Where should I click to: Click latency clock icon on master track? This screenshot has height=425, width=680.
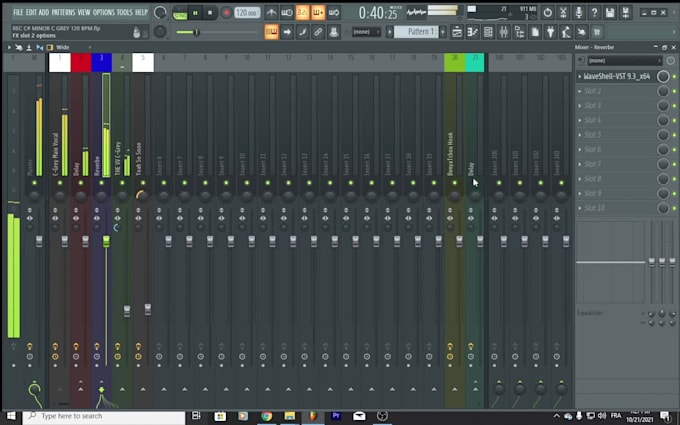coord(29,356)
